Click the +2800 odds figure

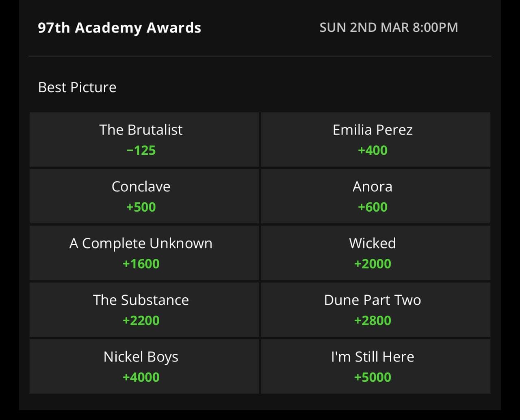(373, 320)
